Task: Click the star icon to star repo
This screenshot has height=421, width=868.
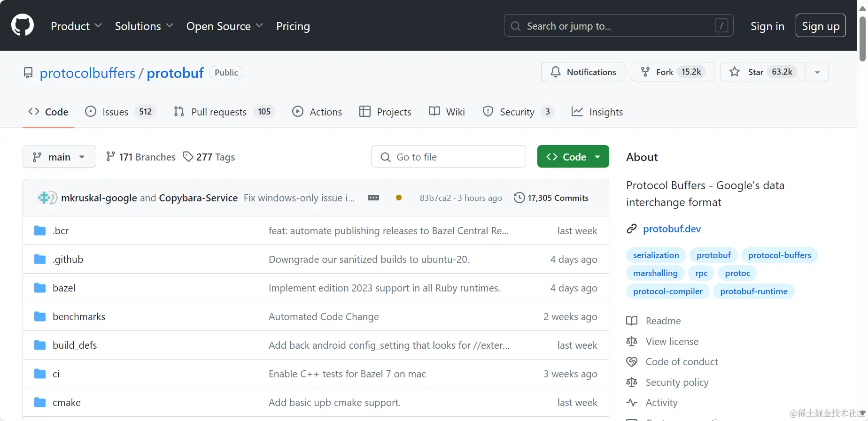Action: click(735, 72)
